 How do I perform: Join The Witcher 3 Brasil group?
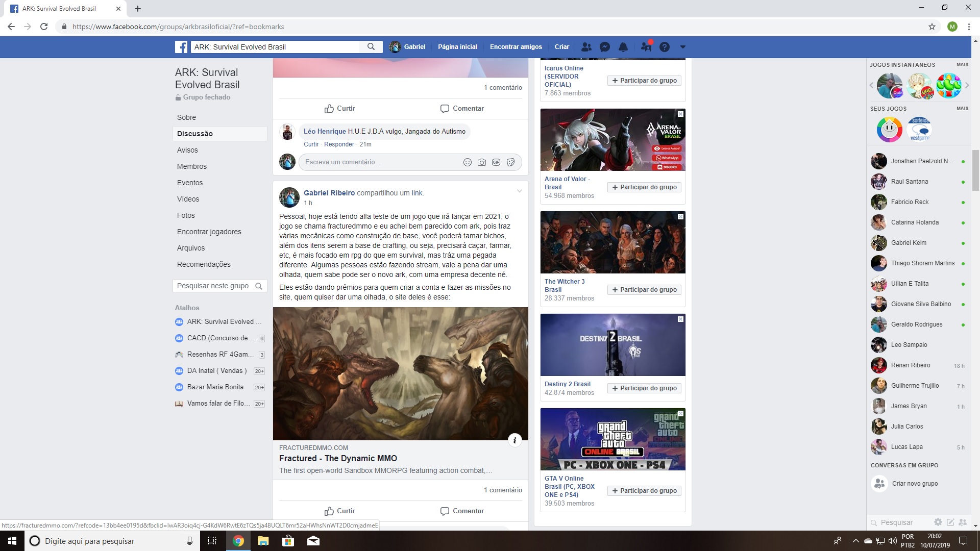pos(644,290)
